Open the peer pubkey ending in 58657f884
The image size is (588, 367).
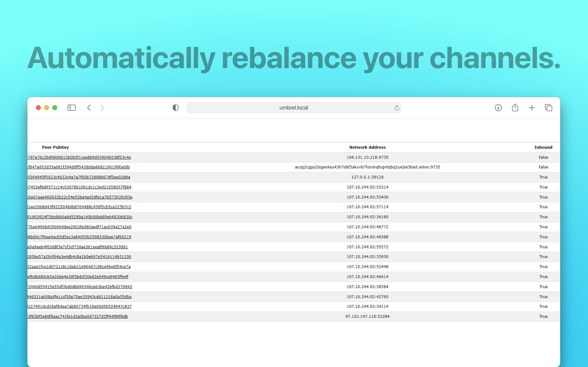79,187
